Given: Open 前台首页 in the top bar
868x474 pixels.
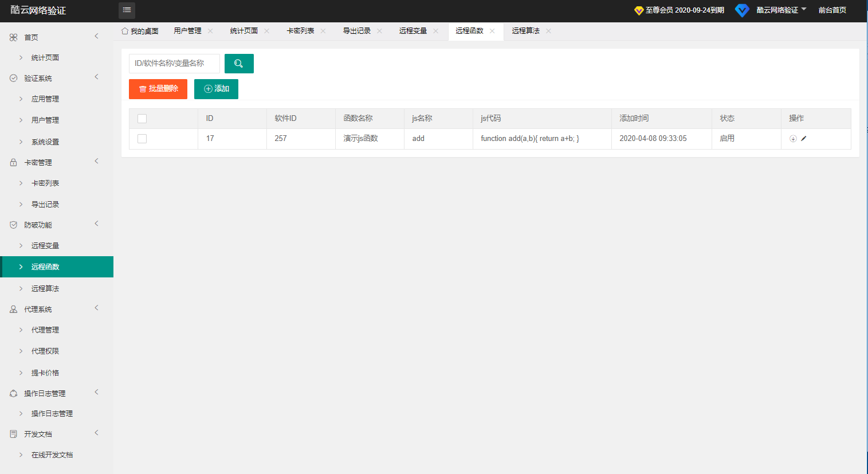Looking at the screenshot, I should (832, 10).
